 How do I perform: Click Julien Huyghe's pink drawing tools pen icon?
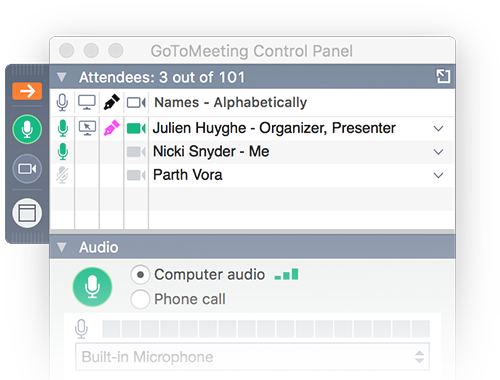tap(111, 128)
